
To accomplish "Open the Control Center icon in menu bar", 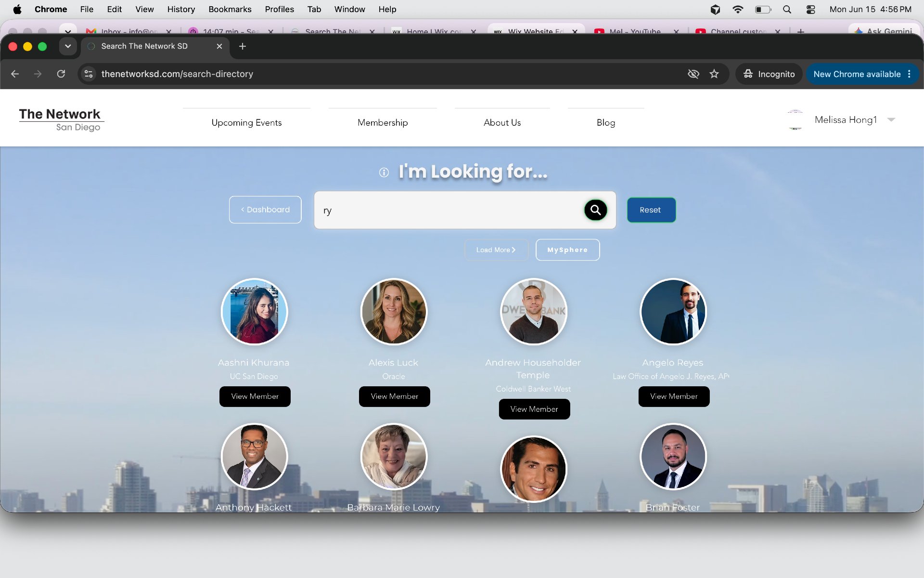I will [811, 9].
